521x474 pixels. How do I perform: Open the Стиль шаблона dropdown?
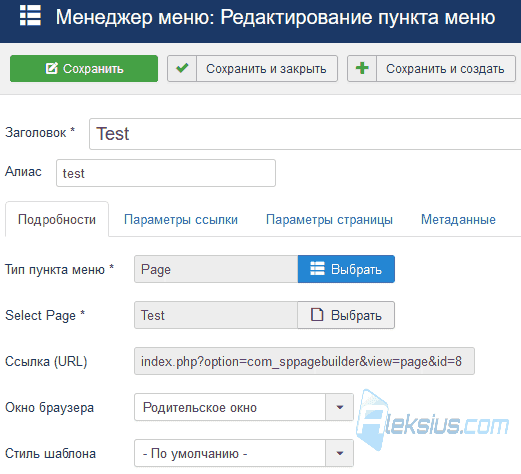click(244, 453)
